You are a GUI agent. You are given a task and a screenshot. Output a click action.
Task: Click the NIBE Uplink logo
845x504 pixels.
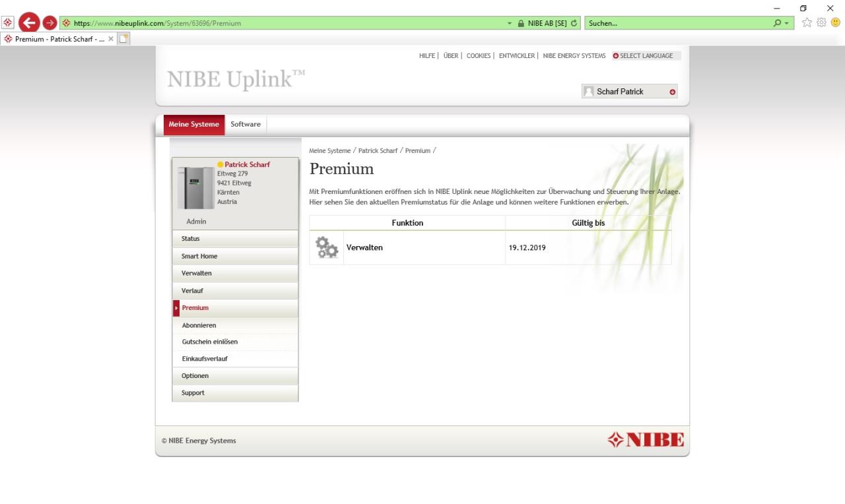pos(236,79)
